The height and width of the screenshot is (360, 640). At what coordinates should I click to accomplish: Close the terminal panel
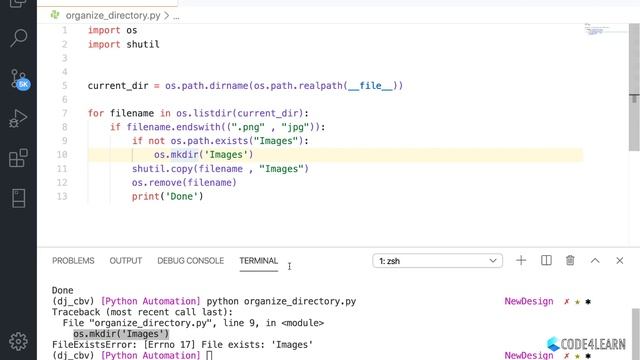(x=620, y=260)
